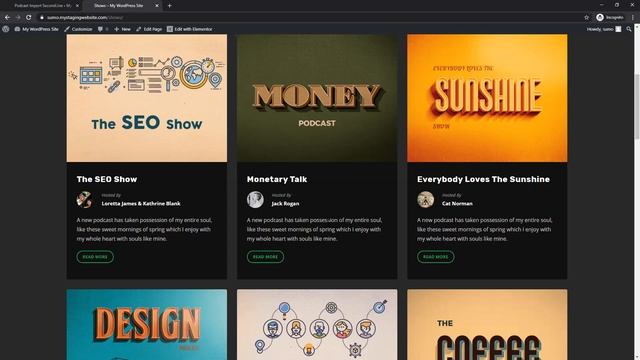The height and width of the screenshot is (360, 640).
Task: Open Customize in the admin bar
Action: click(x=78, y=29)
